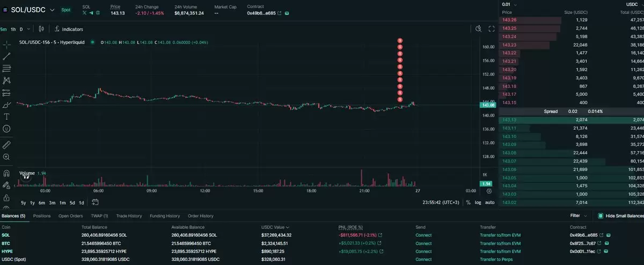Switch chart to 1h interval
The height and width of the screenshot is (265, 644).
click(x=13, y=29)
